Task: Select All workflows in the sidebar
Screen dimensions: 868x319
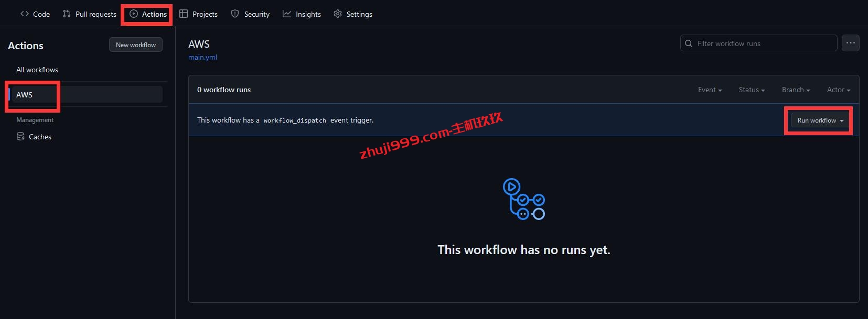Action: coord(37,70)
